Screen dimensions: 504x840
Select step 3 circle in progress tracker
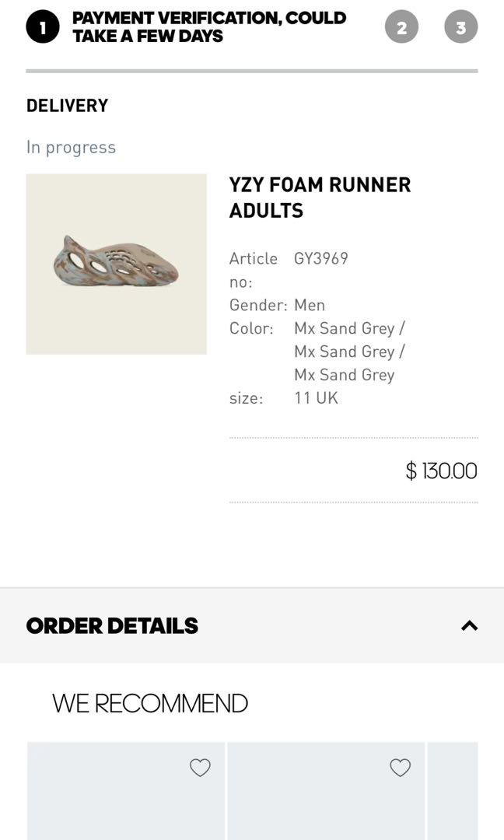pos(460,26)
